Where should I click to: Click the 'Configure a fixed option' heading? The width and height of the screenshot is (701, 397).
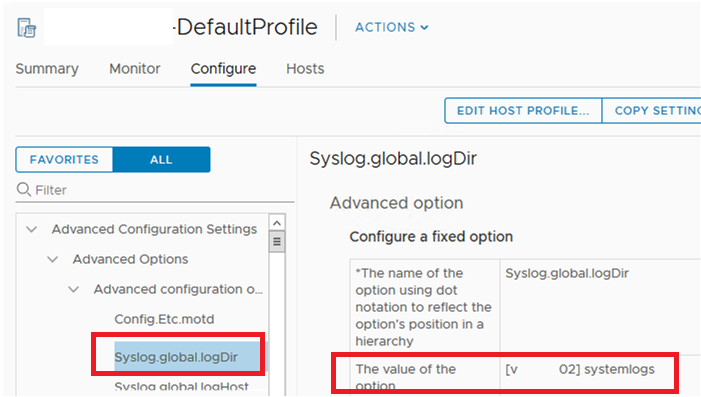(x=431, y=237)
